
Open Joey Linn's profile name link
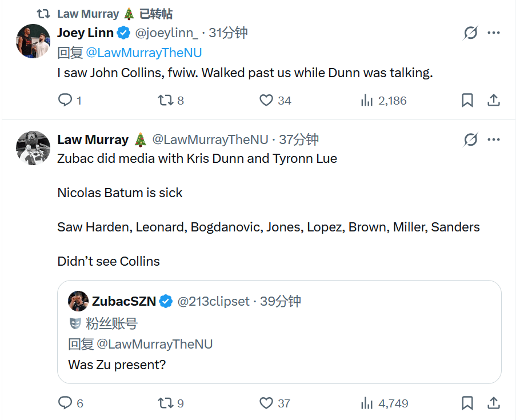85,33
